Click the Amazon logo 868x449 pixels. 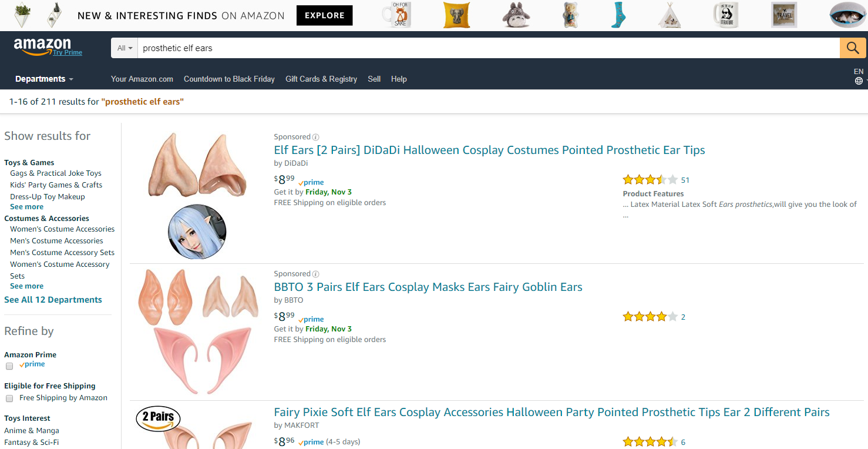42,45
